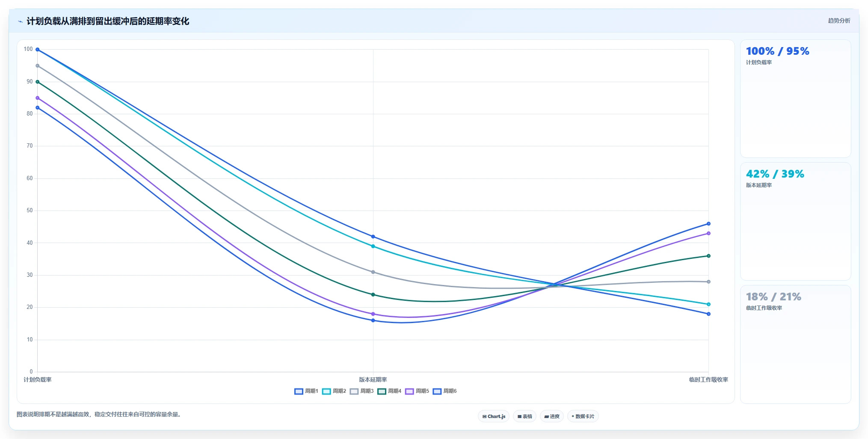Click the x-axis label 临时工作吸收率
The height and width of the screenshot is (439, 868).
coord(708,380)
